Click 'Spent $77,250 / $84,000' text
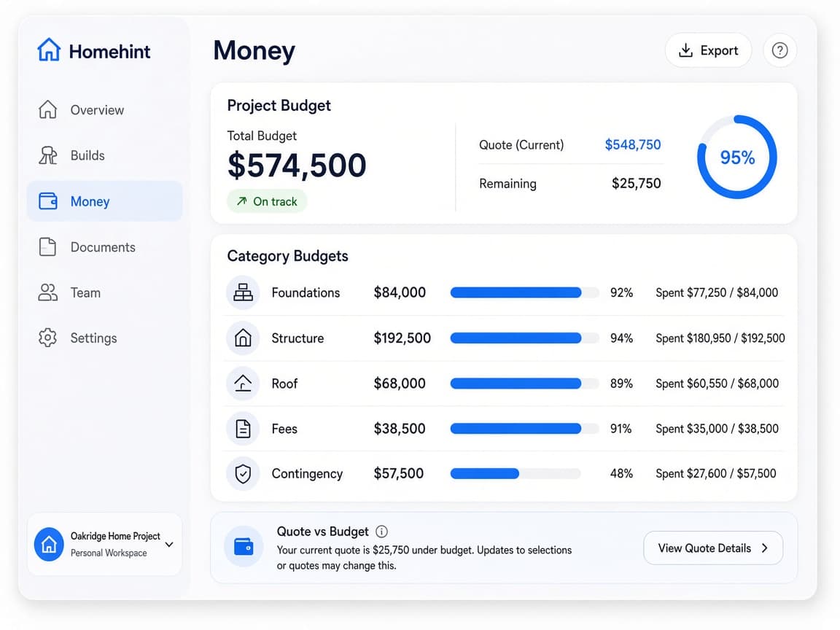The width and height of the screenshot is (840, 630). [717, 292]
